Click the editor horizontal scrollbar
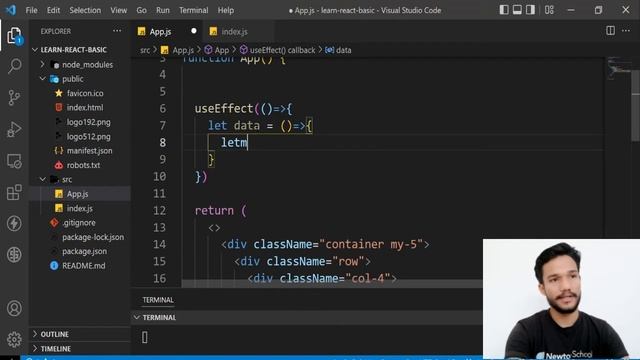The height and width of the screenshot is (360, 640). point(331,283)
